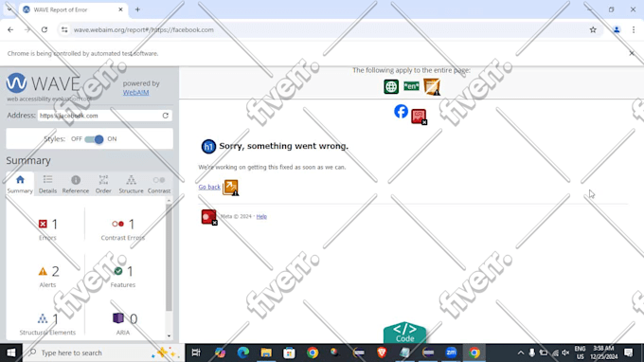Click the WAVE logo icon
The image size is (644, 362).
(16, 83)
